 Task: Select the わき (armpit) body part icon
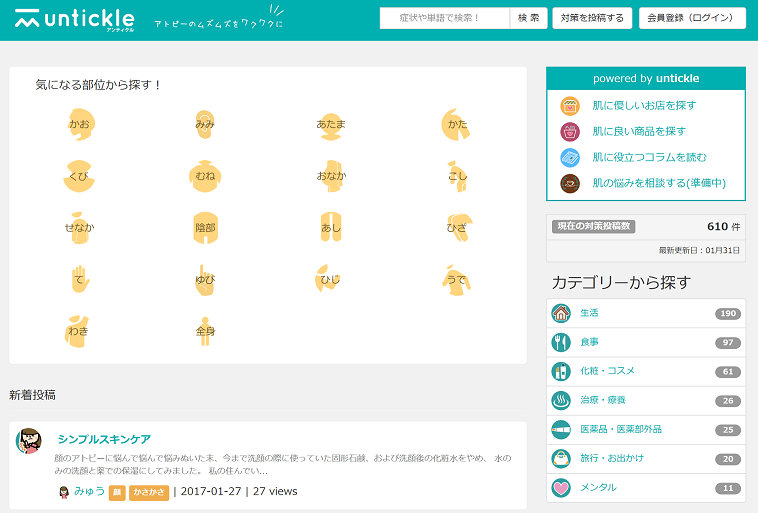click(x=79, y=331)
